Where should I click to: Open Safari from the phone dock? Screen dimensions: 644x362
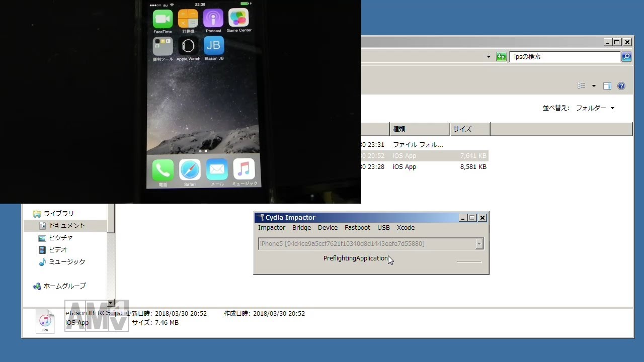click(x=190, y=170)
